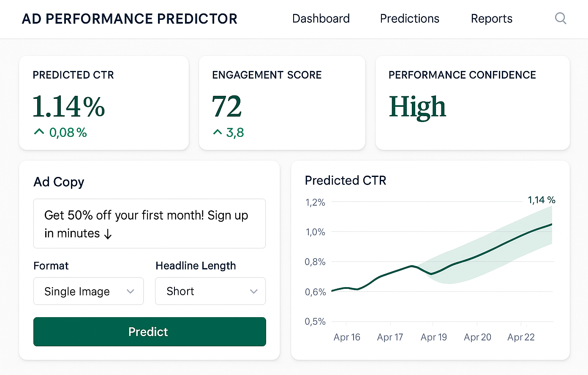Viewport: 588px width, 375px height.
Task: Click the High confidence indicator
Action: [417, 106]
